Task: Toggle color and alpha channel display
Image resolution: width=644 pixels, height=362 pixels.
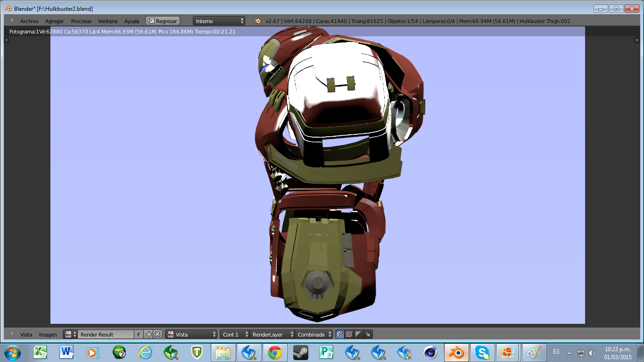Action: [x=340, y=334]
